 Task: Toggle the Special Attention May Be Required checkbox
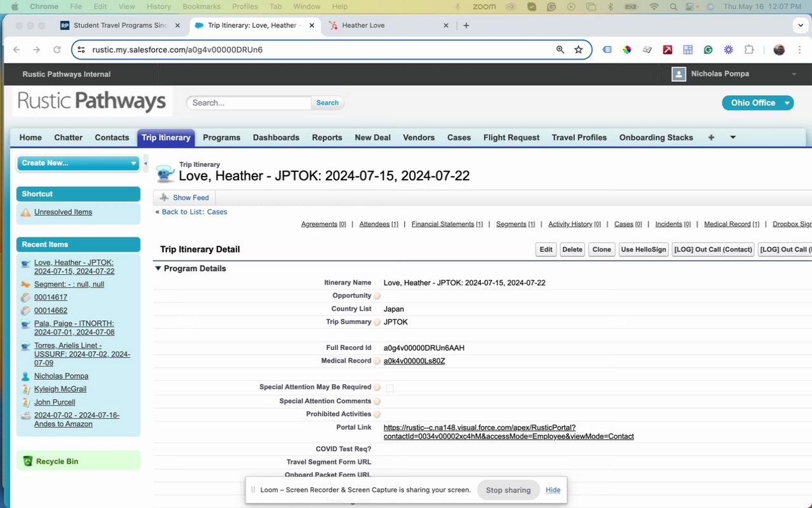tap(390, 388)
